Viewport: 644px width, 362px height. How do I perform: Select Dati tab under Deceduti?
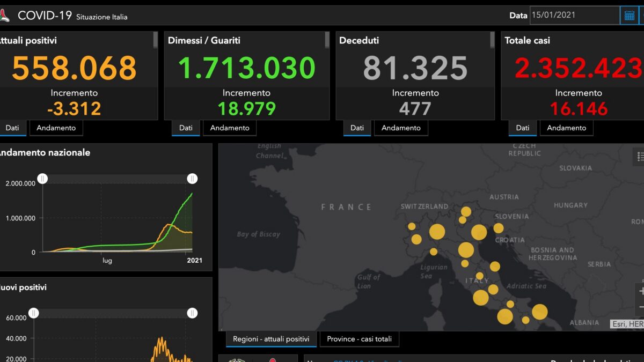(357, 128)
